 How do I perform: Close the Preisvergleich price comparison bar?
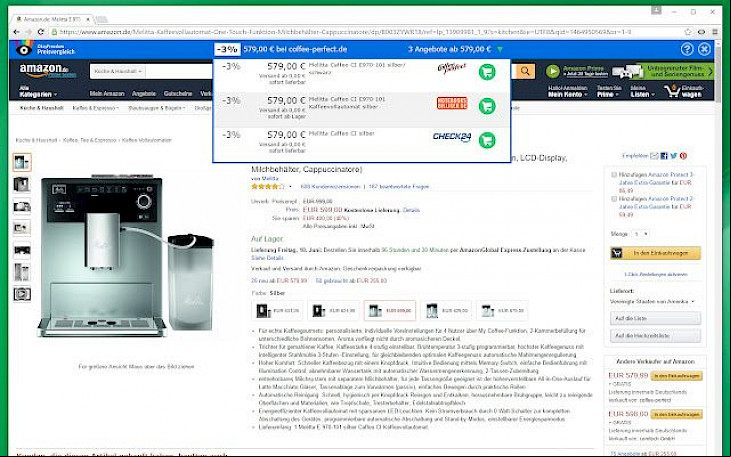[x=704, y=49]
